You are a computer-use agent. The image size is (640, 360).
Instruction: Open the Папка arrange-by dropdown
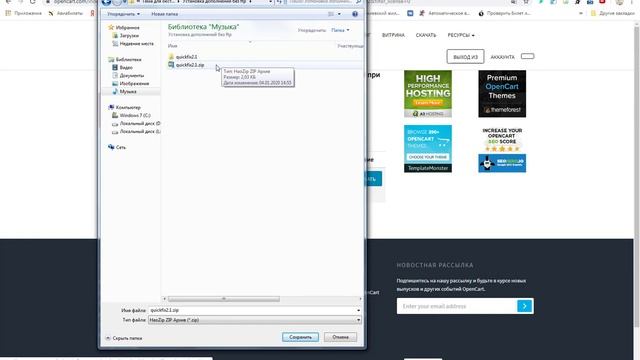coord(340,30)
